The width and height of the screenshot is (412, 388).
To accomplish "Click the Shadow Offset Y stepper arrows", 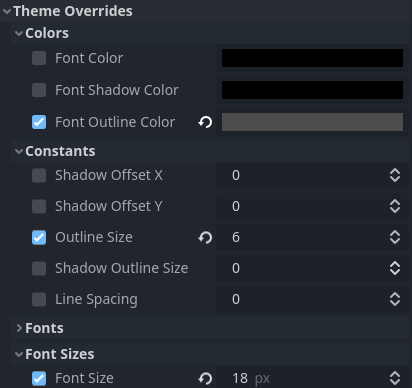I will click(395, 206).
